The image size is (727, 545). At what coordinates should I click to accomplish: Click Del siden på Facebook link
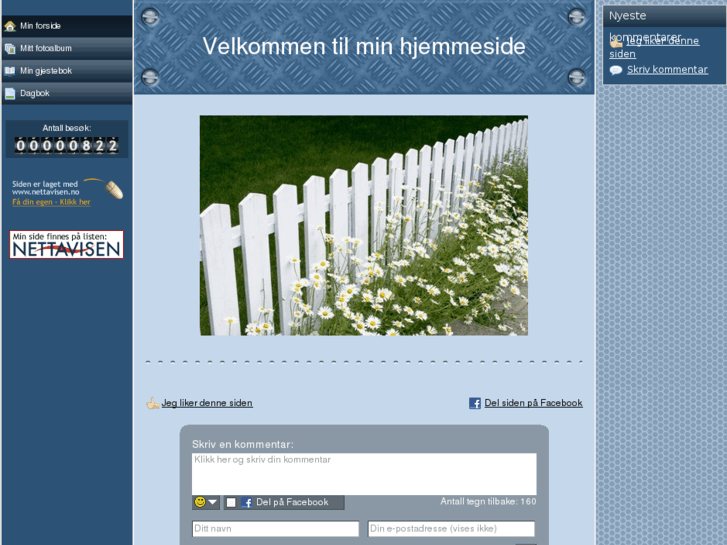[533, 403]
